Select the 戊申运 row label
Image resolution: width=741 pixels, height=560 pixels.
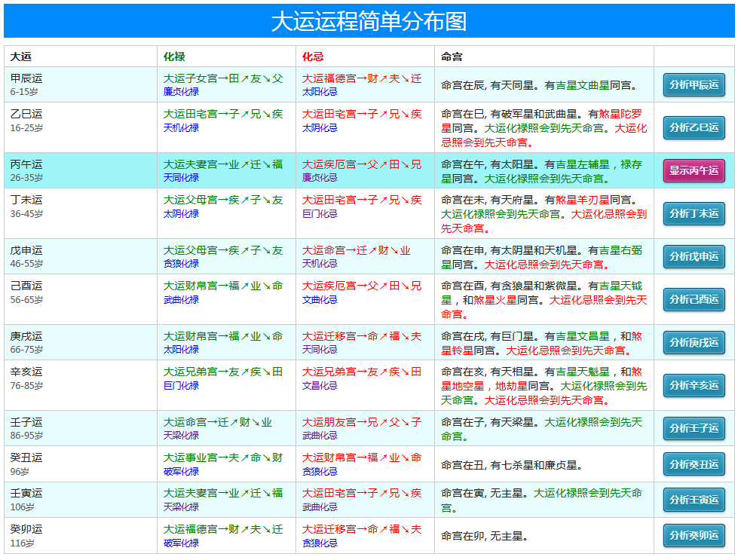[x=26, y=250]
